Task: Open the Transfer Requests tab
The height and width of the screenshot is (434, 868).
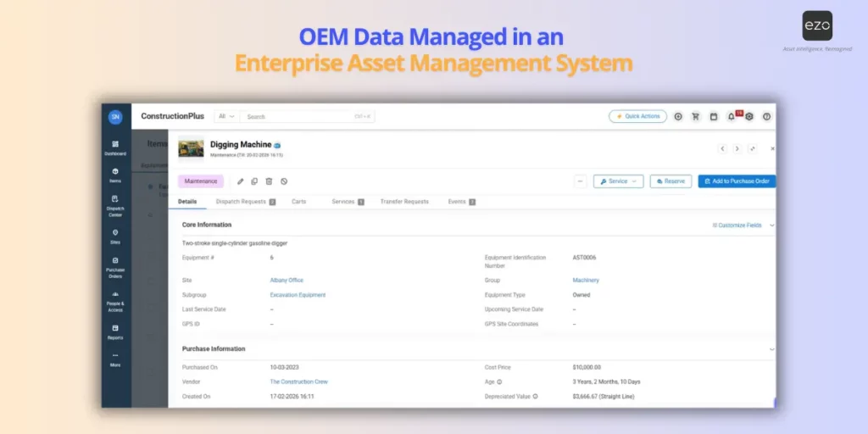Action: [x=404, y=202]
